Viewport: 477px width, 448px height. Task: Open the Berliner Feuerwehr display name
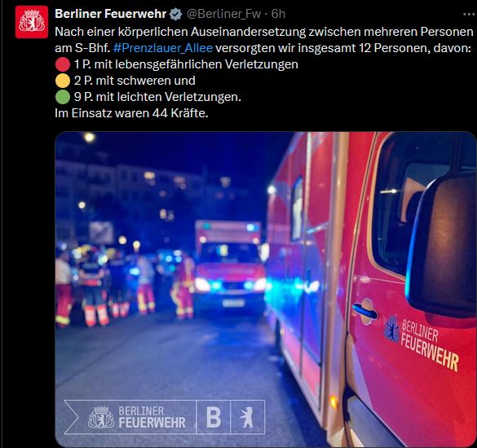[110, 14]
